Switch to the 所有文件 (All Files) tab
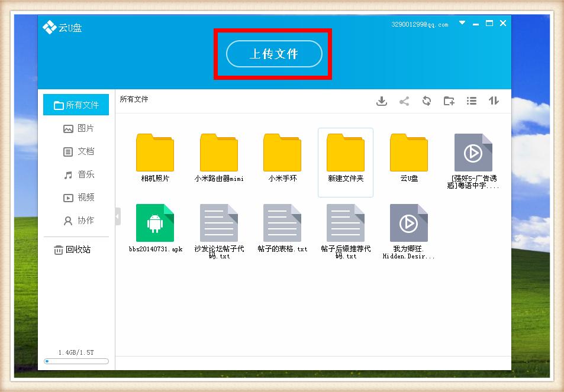This screenshot has width=564, height=392. coord(76,105)
